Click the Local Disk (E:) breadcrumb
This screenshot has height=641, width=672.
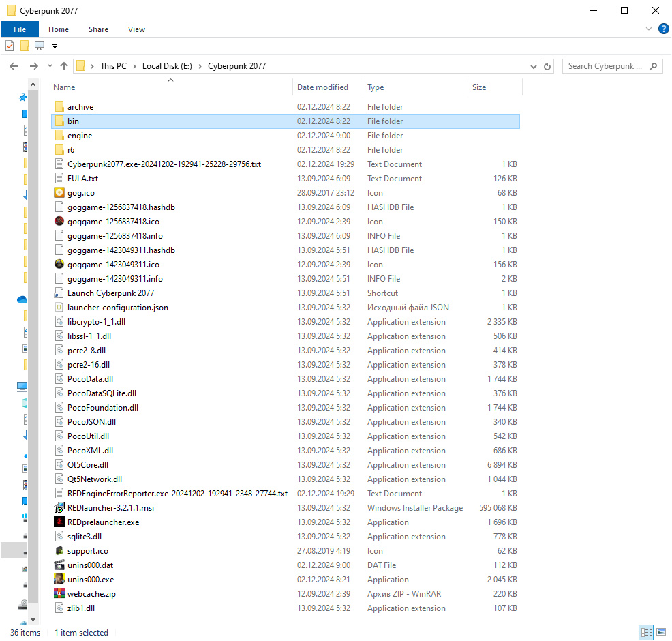(167, 66)
